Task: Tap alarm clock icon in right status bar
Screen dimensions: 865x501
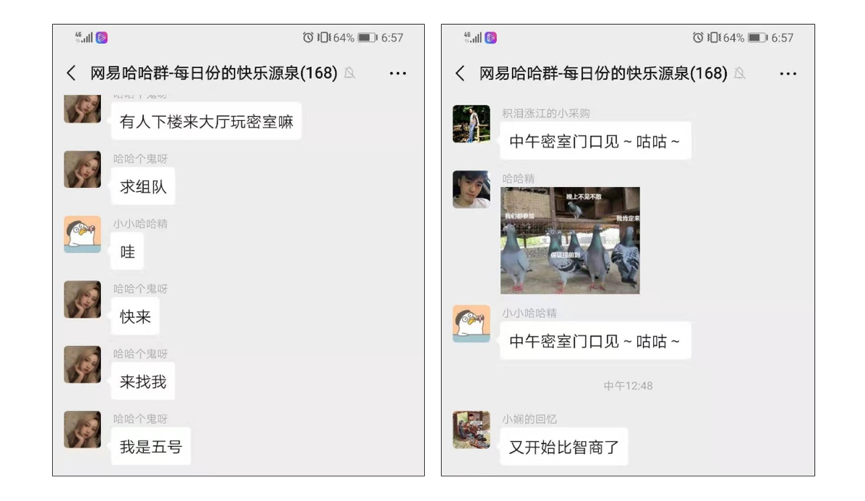Action: click(698, 38)
